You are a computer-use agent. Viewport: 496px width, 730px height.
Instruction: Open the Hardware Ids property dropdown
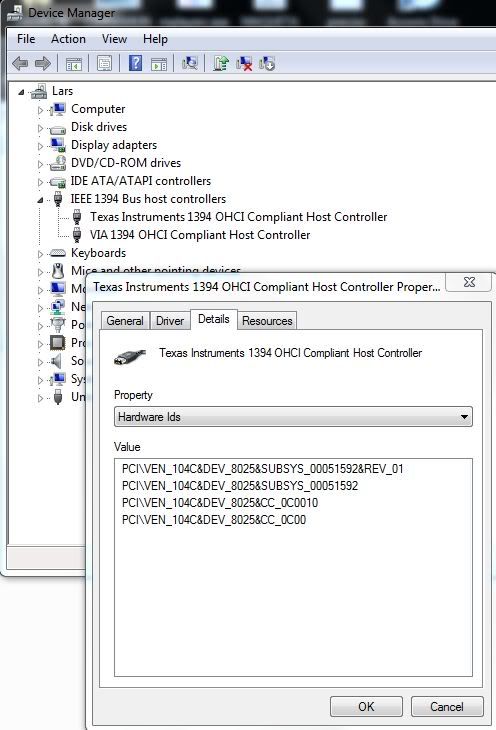[x=293, y=417]
